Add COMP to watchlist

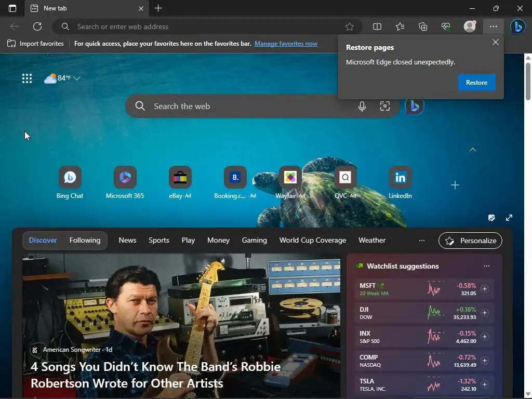coord(485,361)
